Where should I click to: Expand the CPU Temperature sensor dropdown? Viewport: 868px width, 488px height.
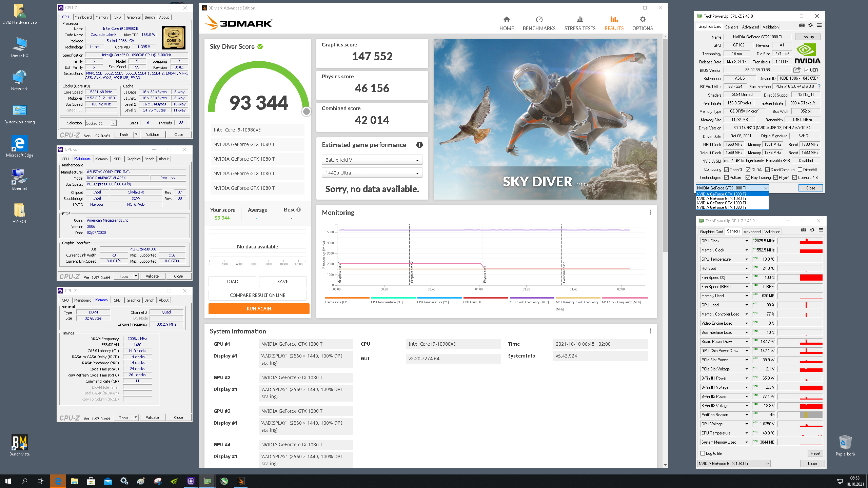(747, 433)
